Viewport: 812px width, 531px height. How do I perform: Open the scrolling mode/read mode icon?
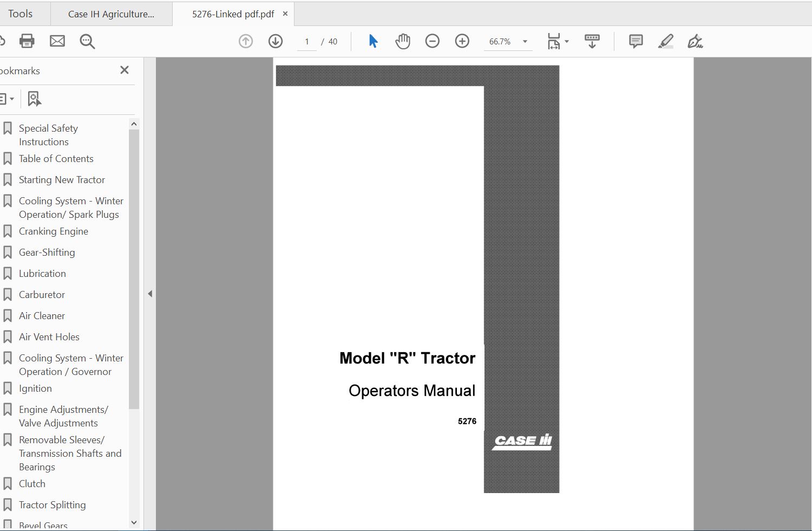click(x=592, y=41)
